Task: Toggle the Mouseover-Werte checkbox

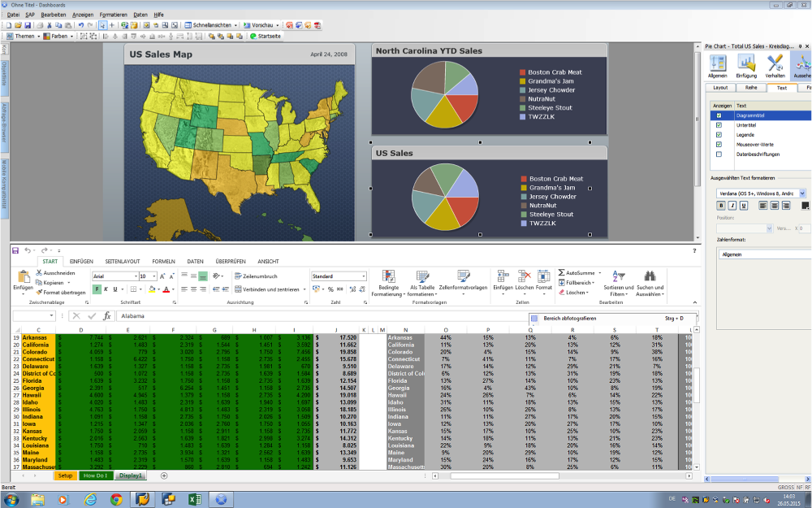Action: pos(719,145)
